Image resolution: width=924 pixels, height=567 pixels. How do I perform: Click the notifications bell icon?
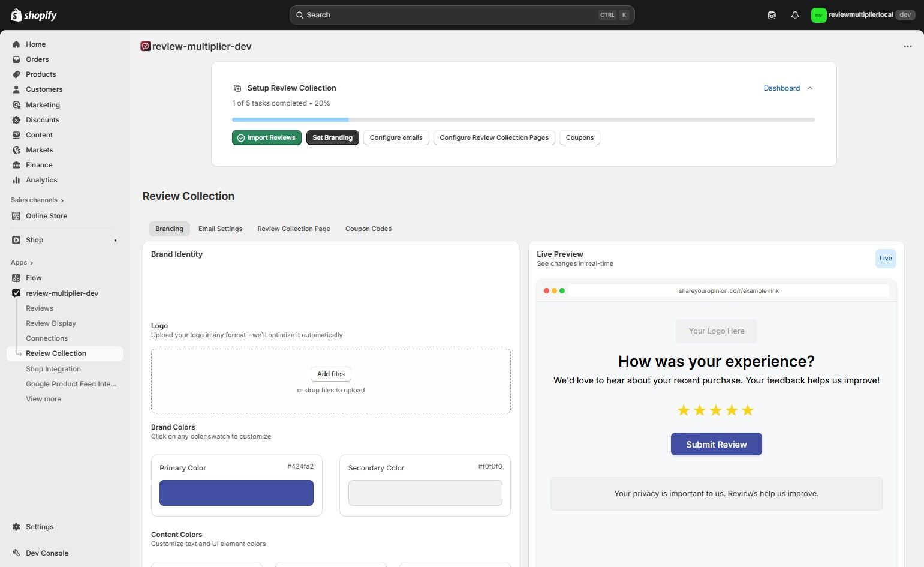click(794, 14)
